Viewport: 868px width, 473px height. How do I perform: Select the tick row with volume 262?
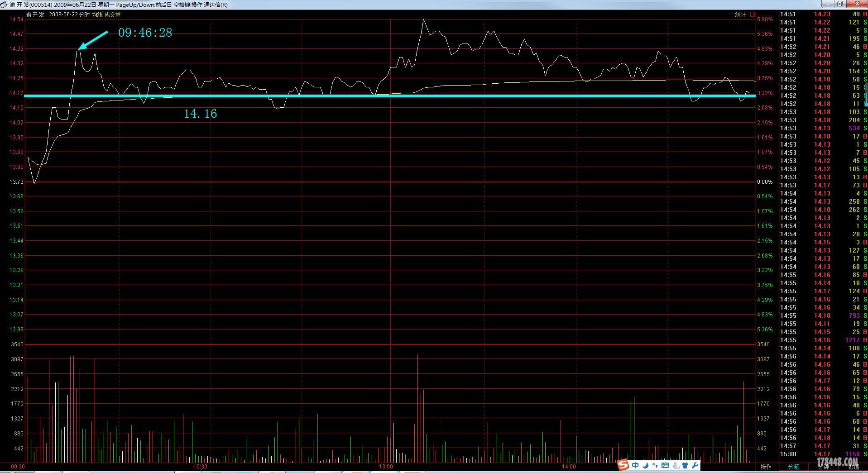coord(823,210)
